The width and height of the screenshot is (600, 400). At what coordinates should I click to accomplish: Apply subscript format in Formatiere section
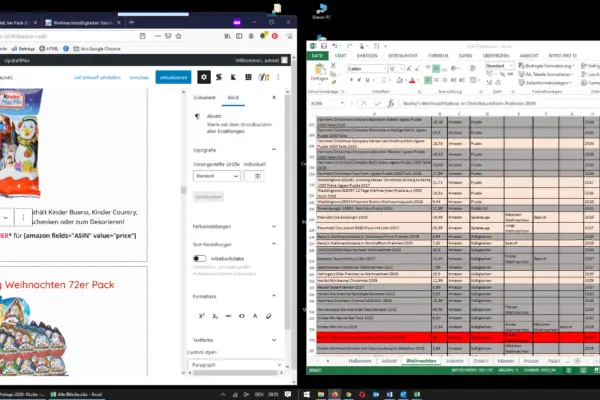point(215,316)
